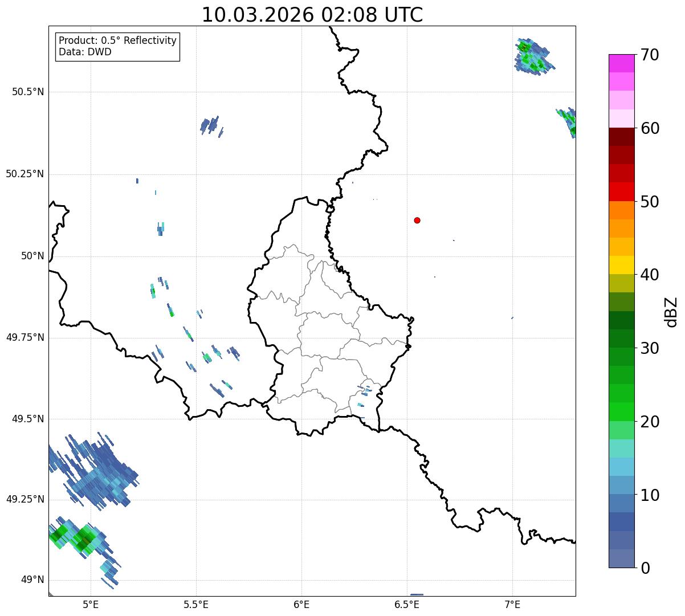Click the 5°E longitude label

point(91,604)
